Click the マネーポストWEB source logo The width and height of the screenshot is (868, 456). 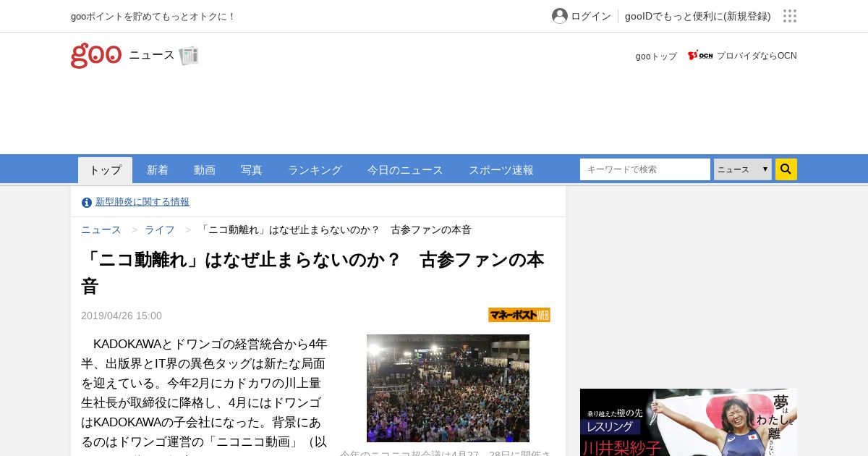[519, 315]
